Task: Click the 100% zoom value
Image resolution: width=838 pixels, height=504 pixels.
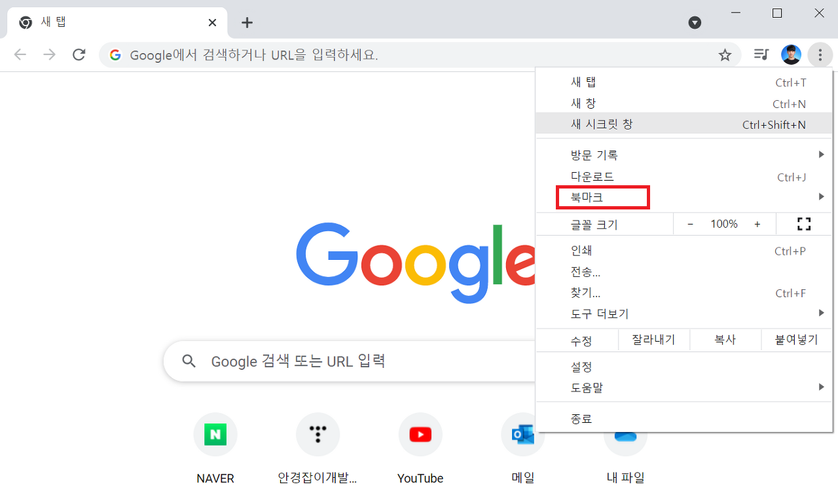Action: [724, 224]
